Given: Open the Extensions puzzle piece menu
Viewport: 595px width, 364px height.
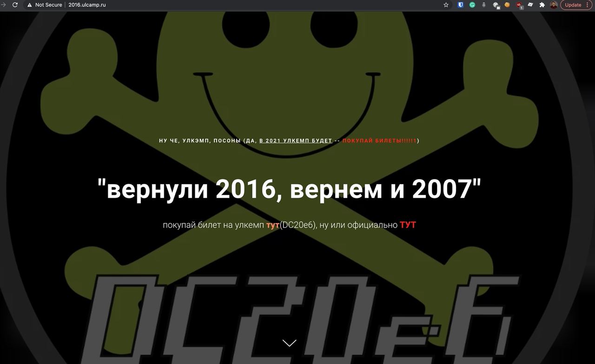Looking at the screenshot, I should click(x=542, y=5).
